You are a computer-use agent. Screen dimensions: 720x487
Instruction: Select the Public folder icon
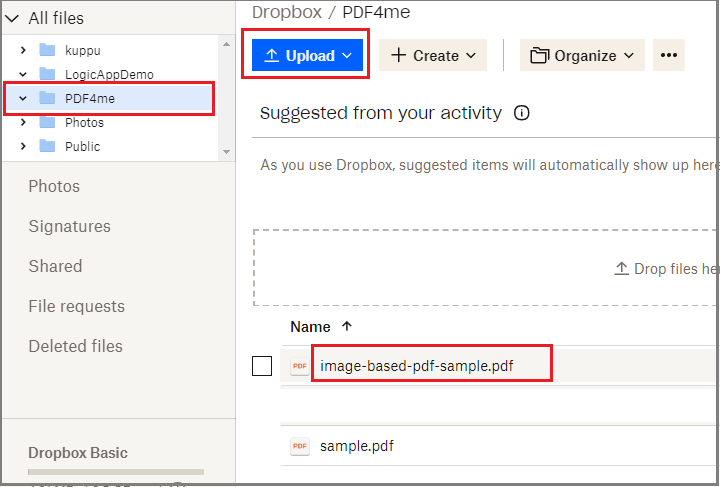[47, 146]
